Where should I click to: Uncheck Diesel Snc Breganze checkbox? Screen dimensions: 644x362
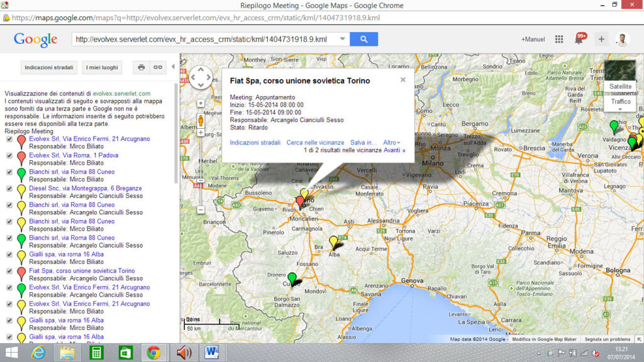click(x=9, y=189)
